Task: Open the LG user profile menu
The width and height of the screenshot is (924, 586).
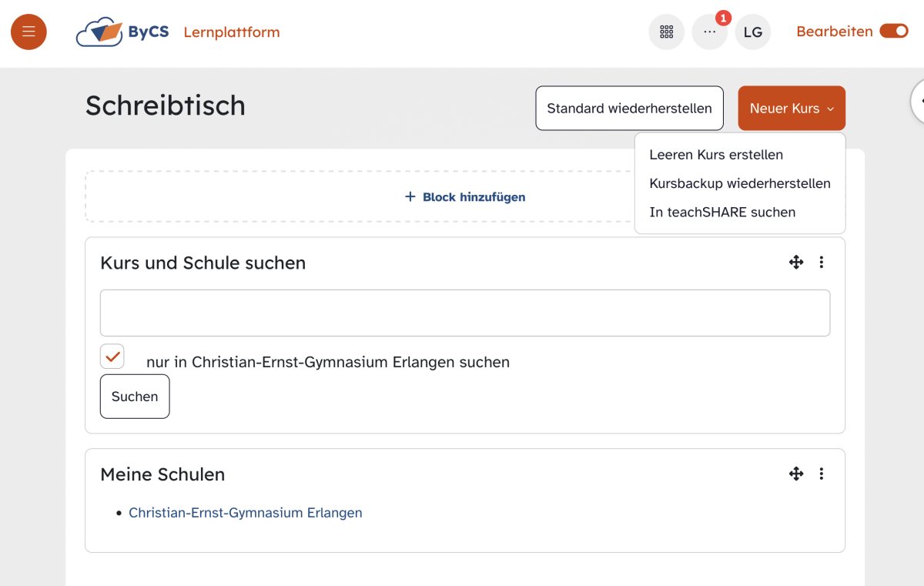Action: click(x=752, y=32)
